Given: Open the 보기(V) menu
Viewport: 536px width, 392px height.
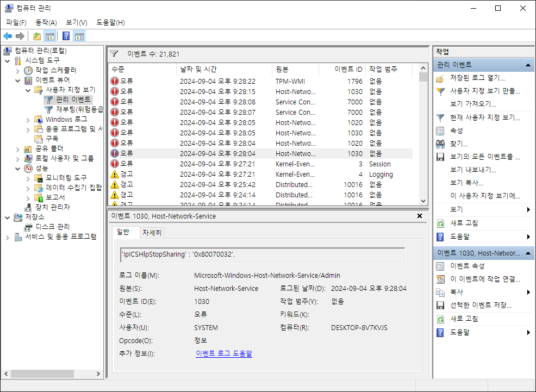Looking at the screenshot, I should click(76, 22).
